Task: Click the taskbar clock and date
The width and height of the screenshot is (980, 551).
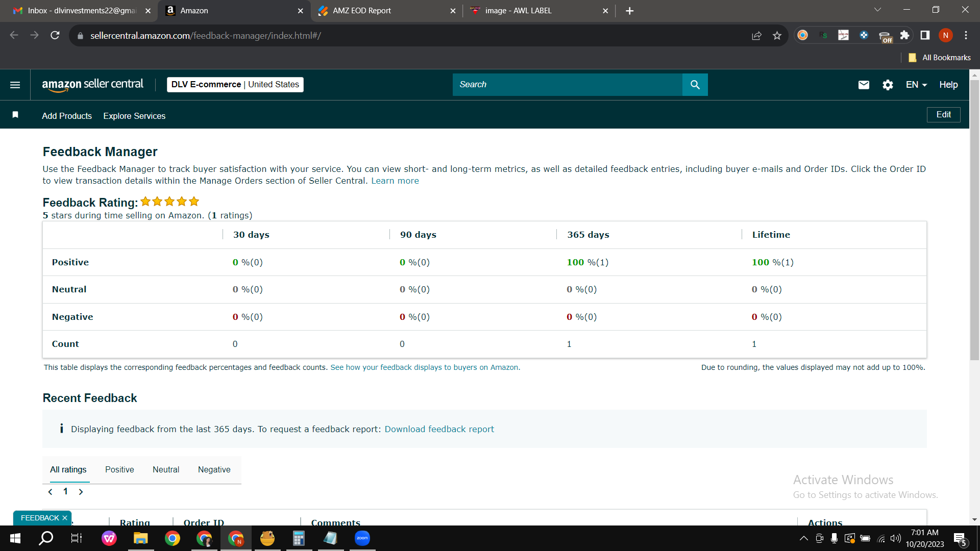Action: pos(925,538)
